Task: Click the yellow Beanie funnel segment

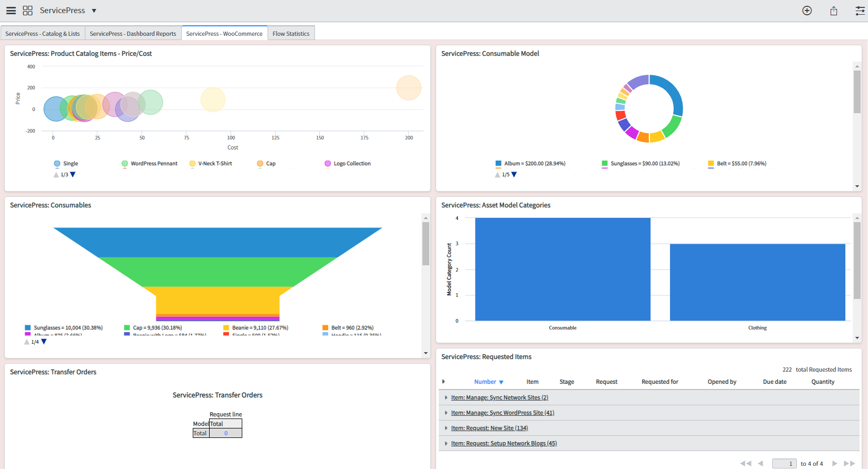Action: point(218,300)
